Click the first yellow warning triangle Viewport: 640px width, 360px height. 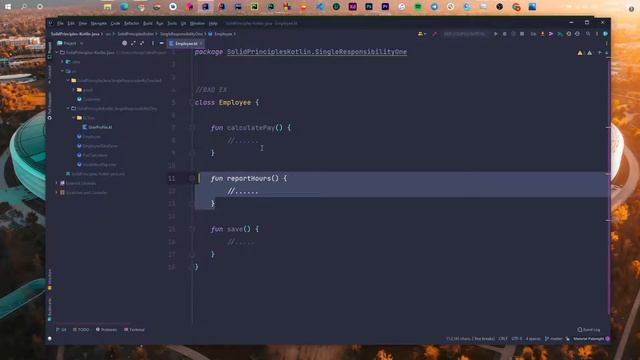point(580,53)
